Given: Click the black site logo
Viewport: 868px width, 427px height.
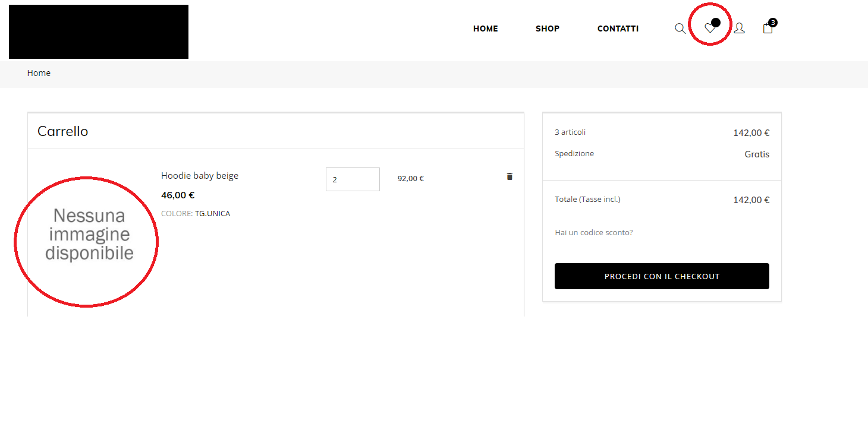Looking at the screenshot, I should pos(99,32).
